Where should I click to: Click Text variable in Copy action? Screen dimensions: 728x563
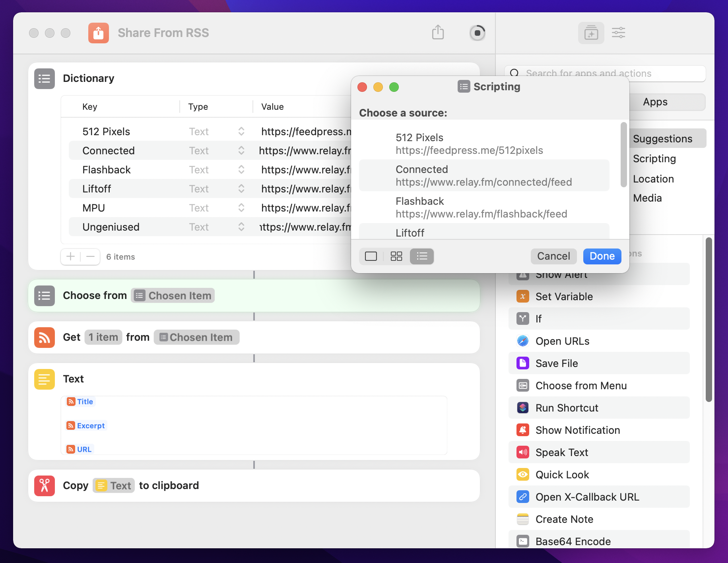click(114, 486)
